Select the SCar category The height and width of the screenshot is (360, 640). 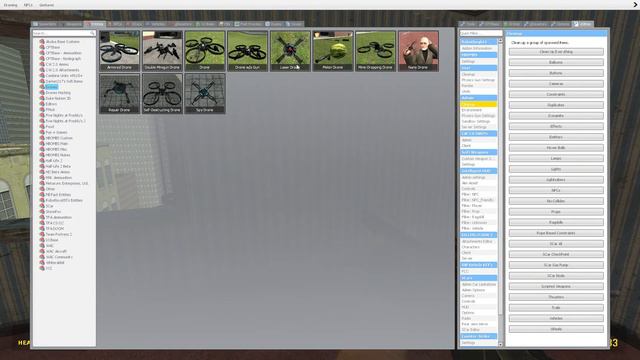[49, 206]
